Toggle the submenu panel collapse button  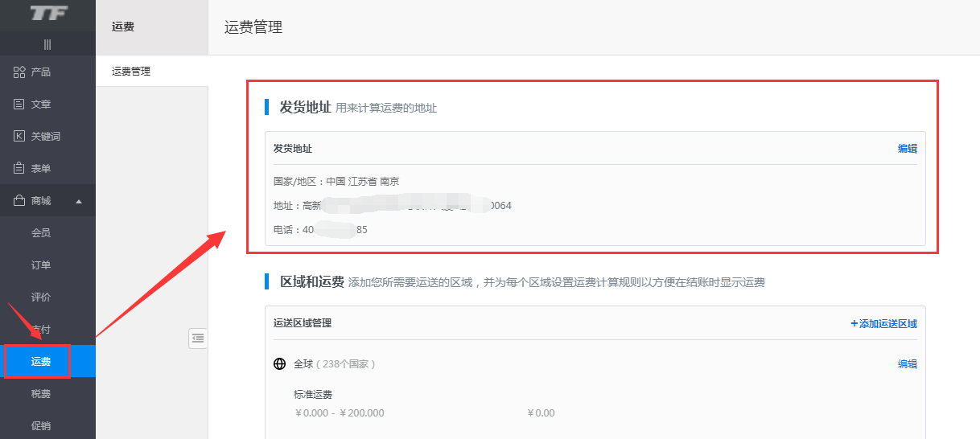click(198, 338)
